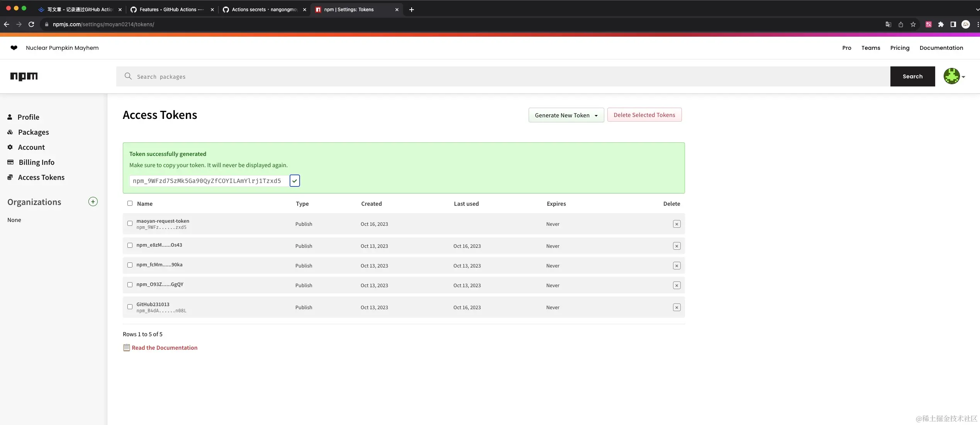Focus the Search packages input field
The width and height of the screenshot is (980, 425).
click(502, 76)
